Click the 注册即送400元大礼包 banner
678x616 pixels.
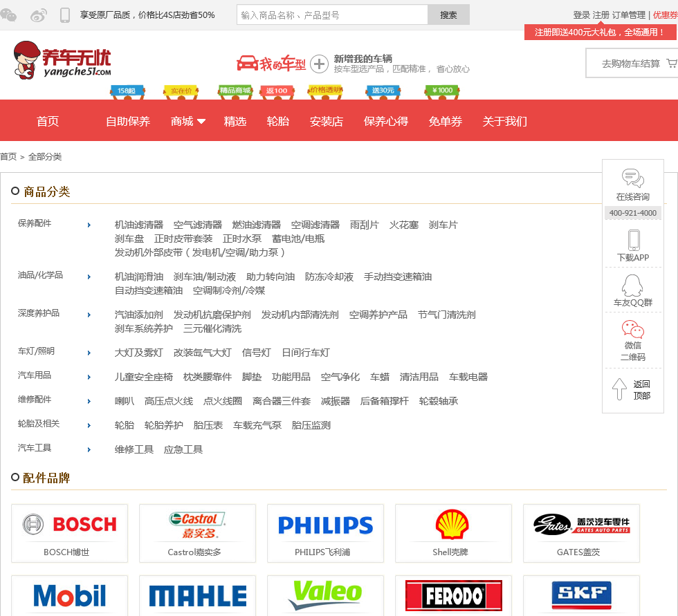pyautogui.click(x=601, y=32)
